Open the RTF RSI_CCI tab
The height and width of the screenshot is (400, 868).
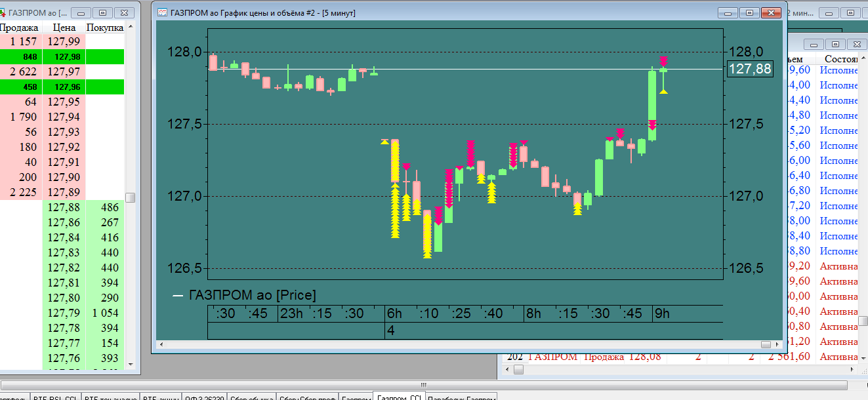click(55, 397)
